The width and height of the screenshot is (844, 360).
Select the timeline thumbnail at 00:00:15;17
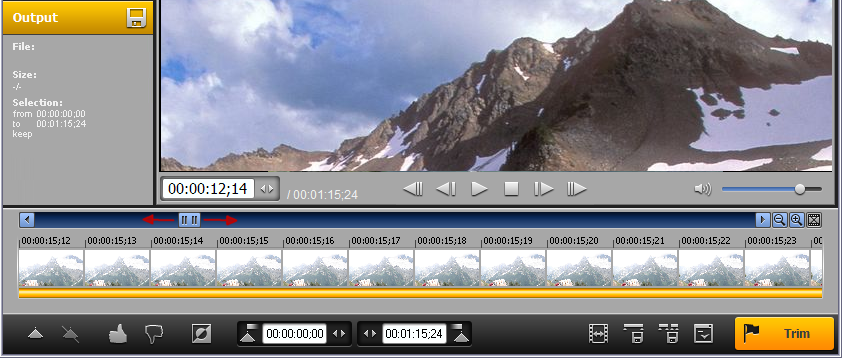pyautogui.click(x=382, y=267)
